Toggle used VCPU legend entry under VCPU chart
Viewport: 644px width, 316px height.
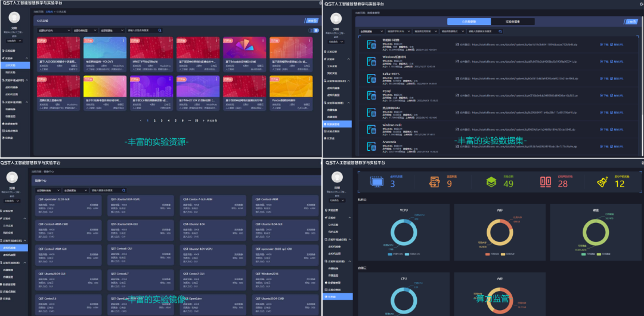pos(394,254)
